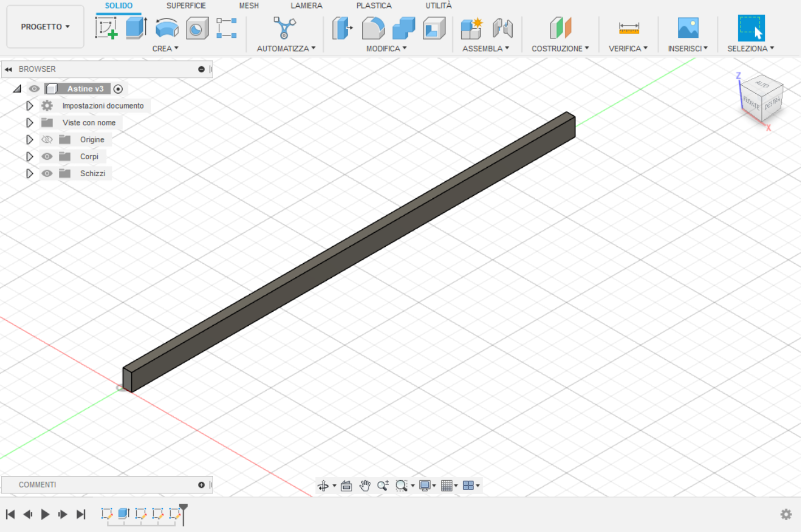Click the ViewCube in the corner
Screen dimensions: 801x532
coord(761,99)
